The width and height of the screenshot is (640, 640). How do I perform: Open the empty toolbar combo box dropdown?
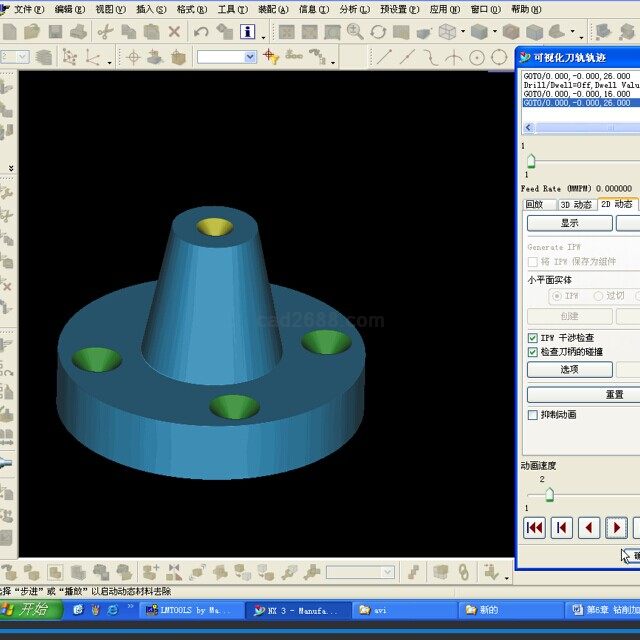pyautogui.click(x=250, y=57)
